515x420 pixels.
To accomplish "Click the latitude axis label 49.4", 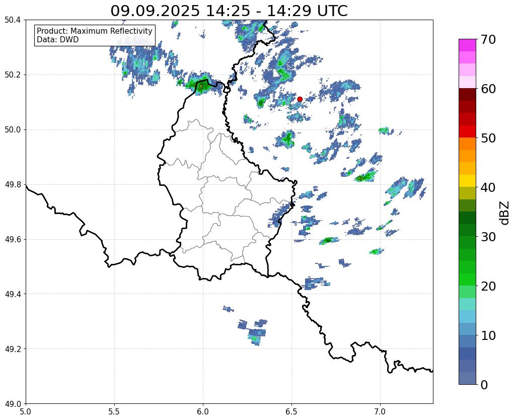I will tap(13, 294).
